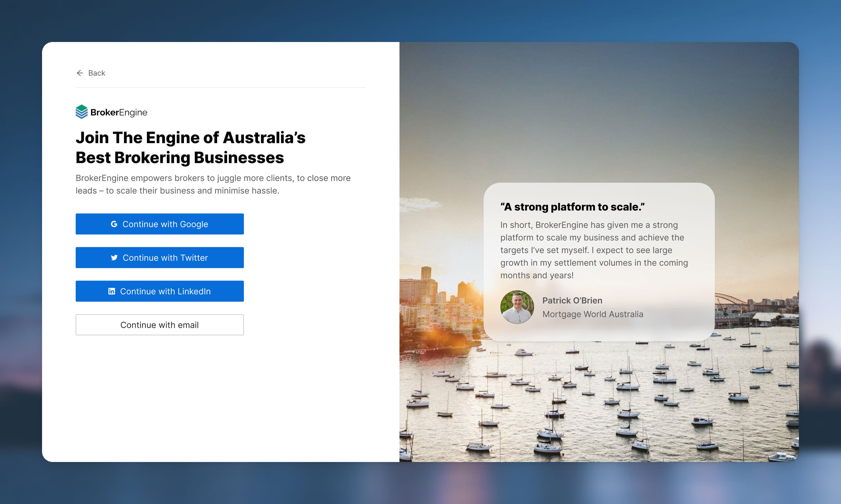This screenshot has width=841, height=504.
Task: Click the testimonial body text paragraph
Action: pyautogui.click(x=594, y=250)
